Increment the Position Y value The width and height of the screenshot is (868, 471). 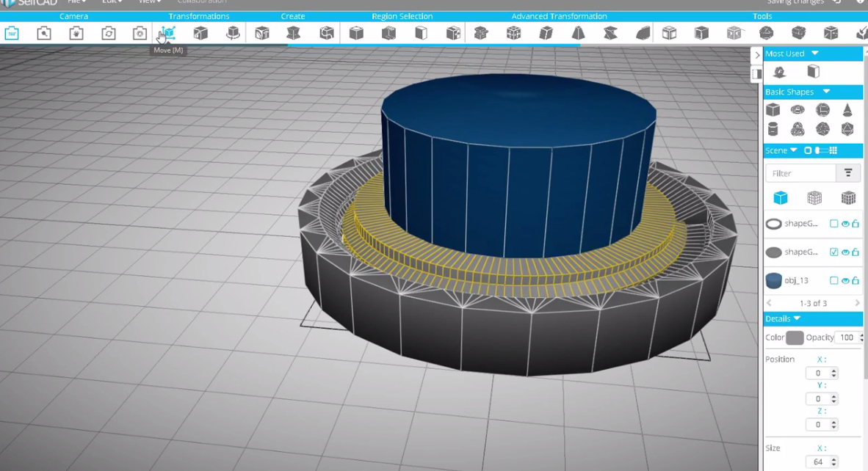pos(833,396)
